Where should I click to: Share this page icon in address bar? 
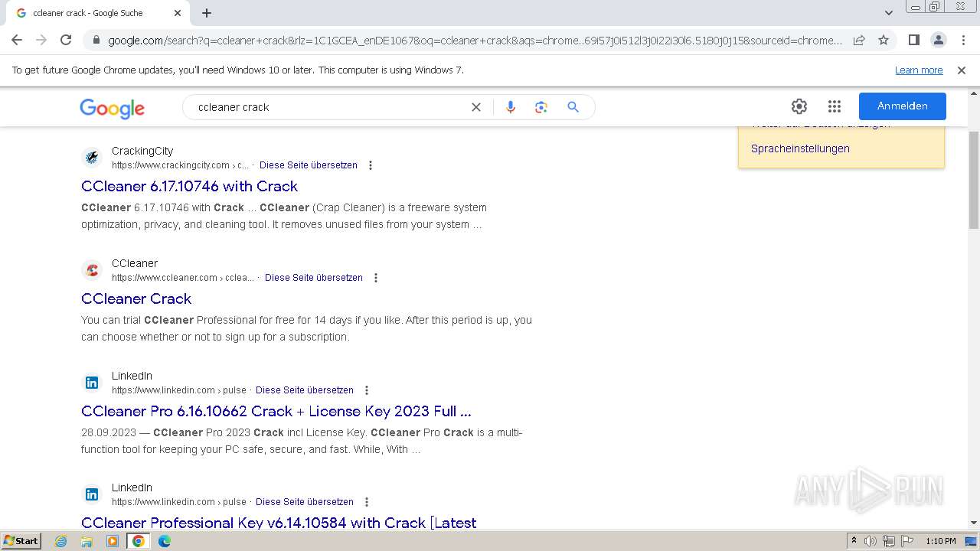pos(859,40)
